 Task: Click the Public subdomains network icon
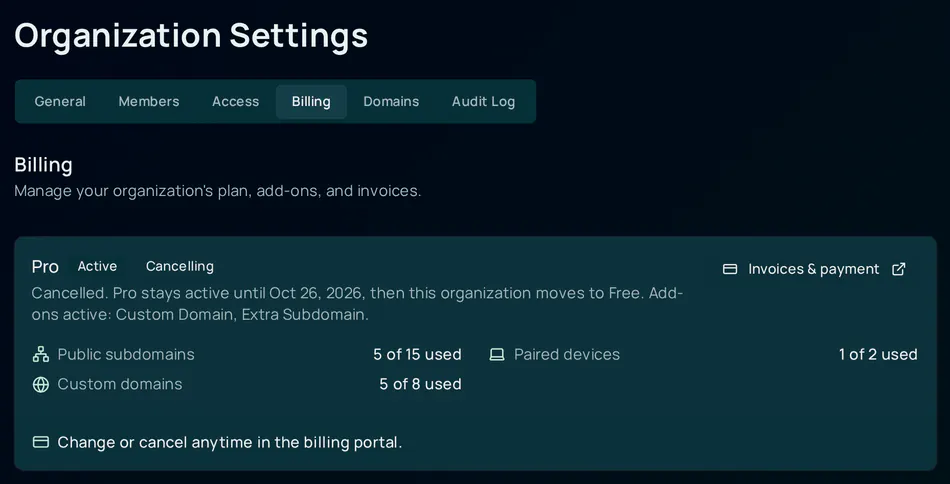(41, 354)
